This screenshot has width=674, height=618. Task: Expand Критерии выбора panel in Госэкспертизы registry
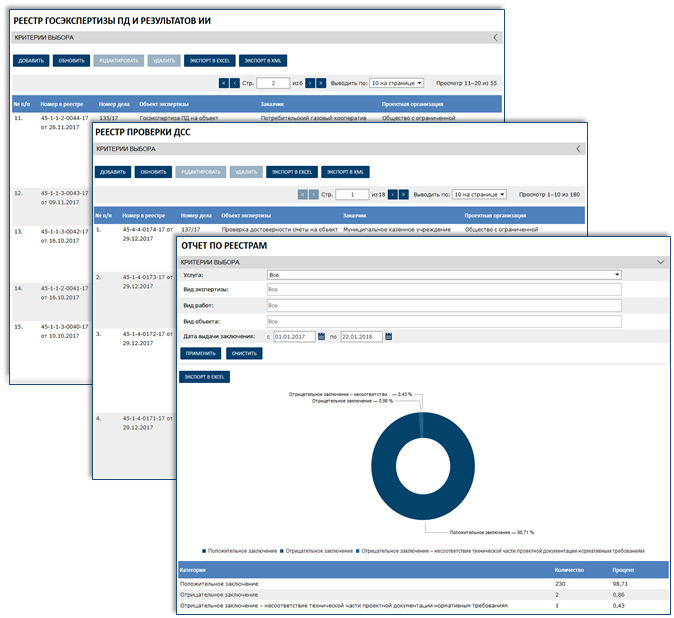coord(497,37)
